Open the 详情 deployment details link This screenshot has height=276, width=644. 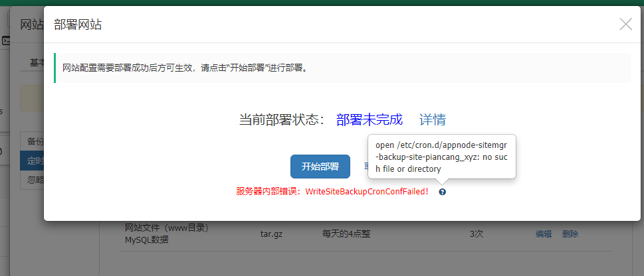pos(432,119)
